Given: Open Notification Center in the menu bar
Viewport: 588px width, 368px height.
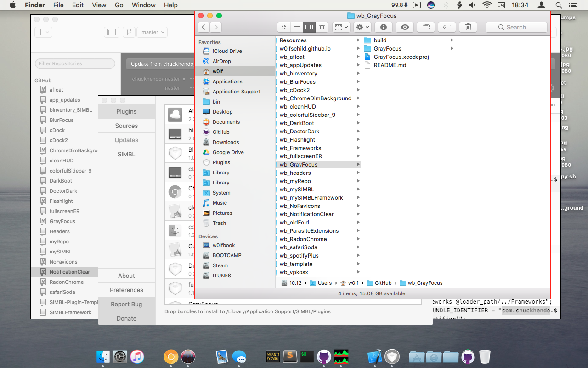Looking at the screenshot, I should click(x=572, y=5).
